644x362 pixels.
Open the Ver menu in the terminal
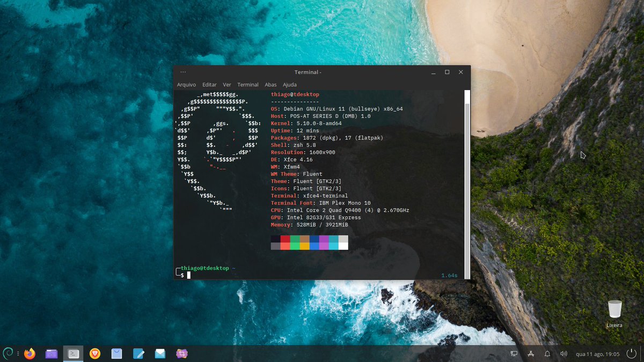(x=226, y=84)
